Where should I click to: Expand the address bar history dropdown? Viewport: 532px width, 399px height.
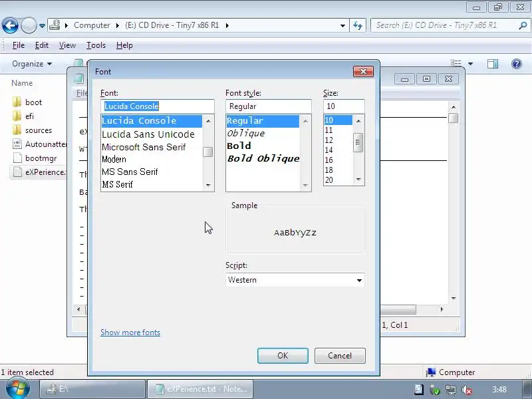(342, 25)
